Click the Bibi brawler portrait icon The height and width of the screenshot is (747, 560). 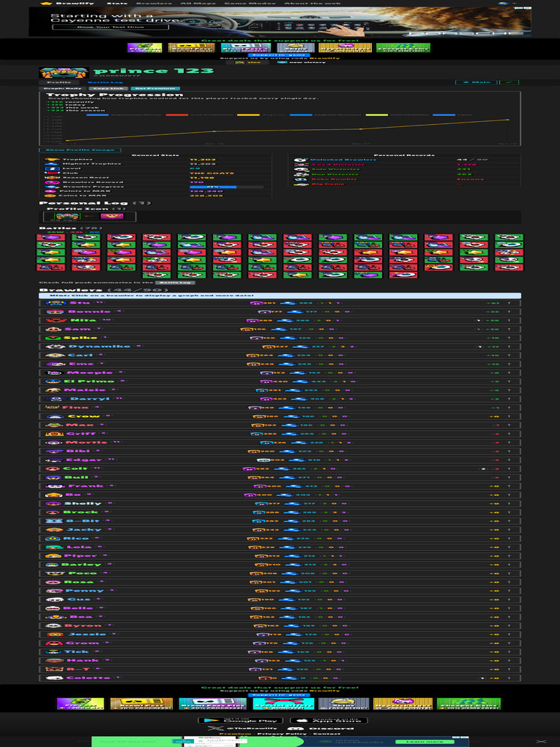pos(54,451)
